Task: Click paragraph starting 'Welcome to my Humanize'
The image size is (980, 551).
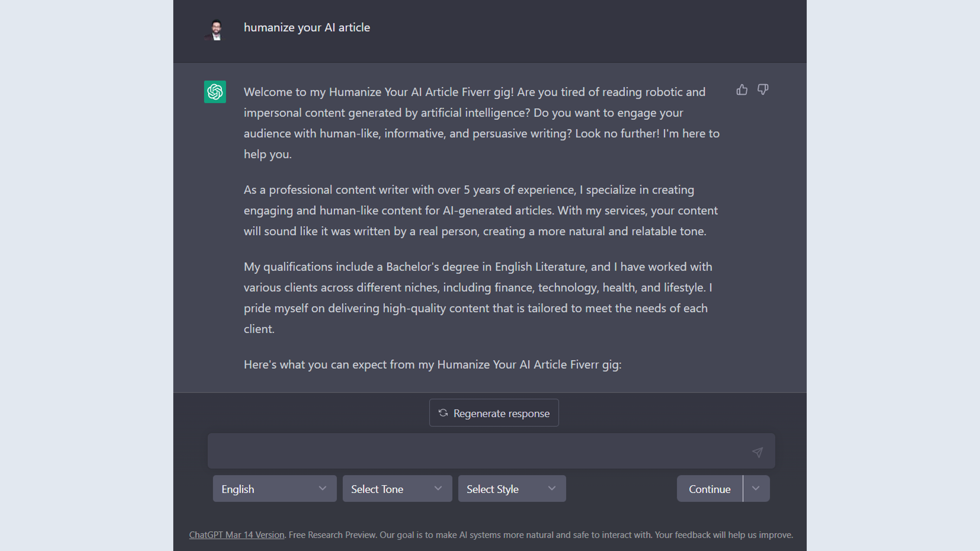Action: point(482,123)
